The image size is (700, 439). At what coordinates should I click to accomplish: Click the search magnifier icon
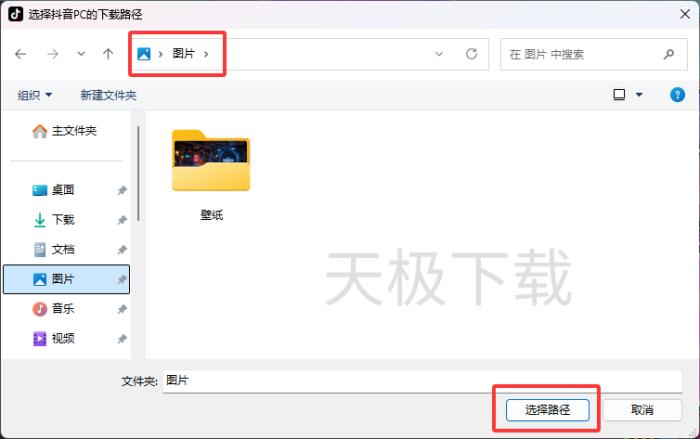[x=669, y=54]
